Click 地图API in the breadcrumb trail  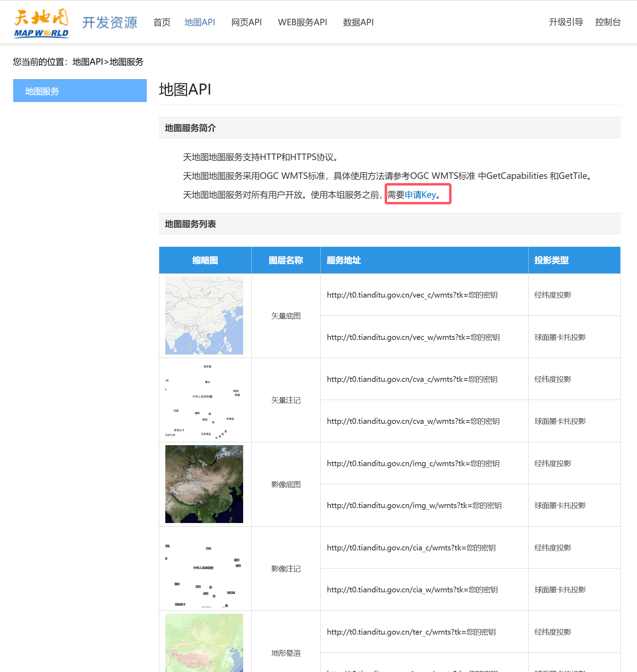coord(88,62)
